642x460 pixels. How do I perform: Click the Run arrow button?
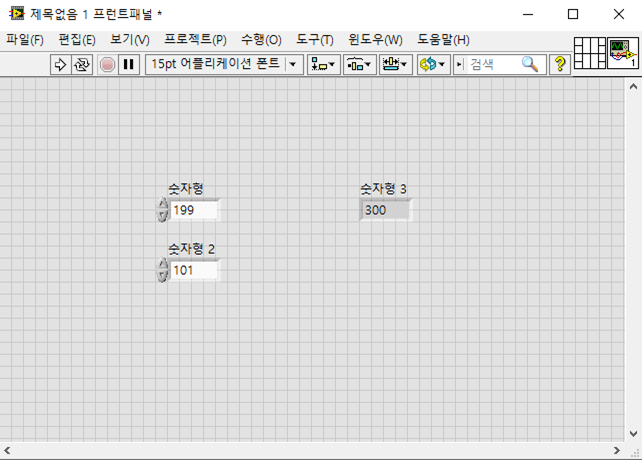61,64
